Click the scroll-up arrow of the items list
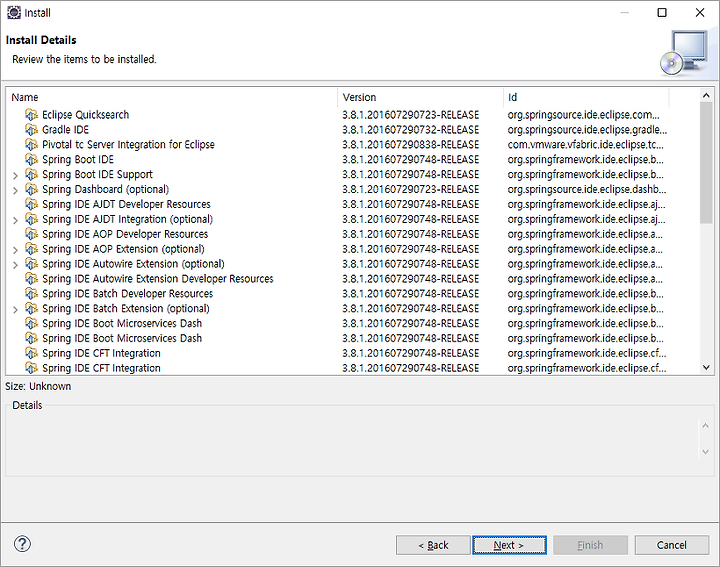 [706, 95]
